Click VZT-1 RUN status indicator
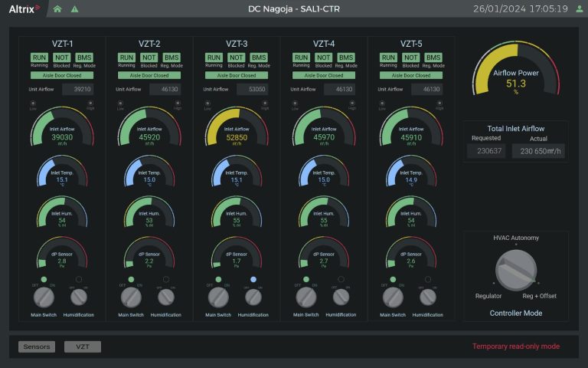 tap(39, 58)
